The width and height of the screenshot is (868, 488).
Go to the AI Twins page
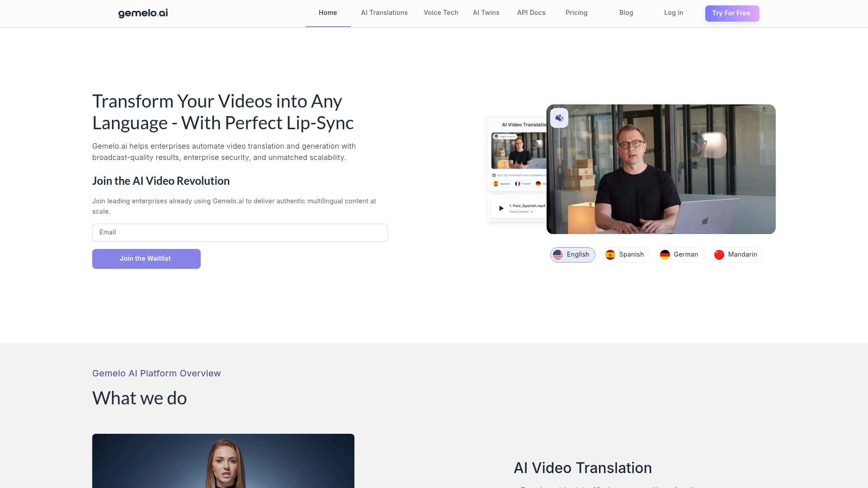point(486,13)
